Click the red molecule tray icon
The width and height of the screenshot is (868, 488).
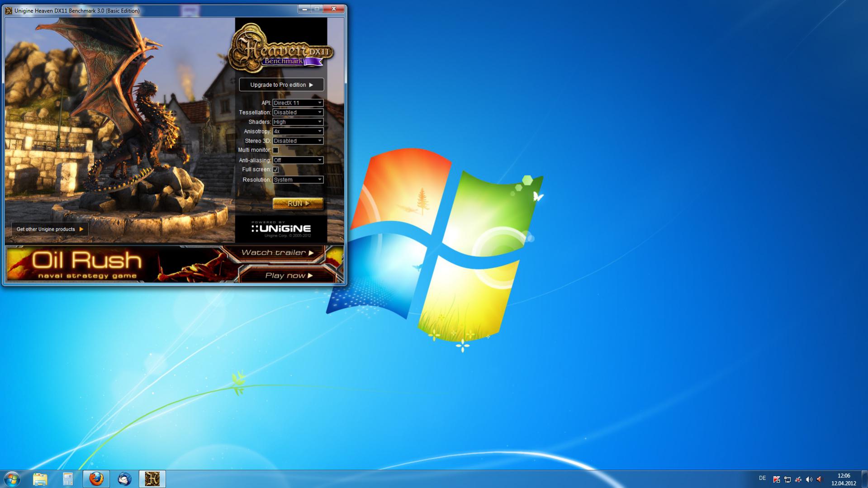click(x=798, y=479)
